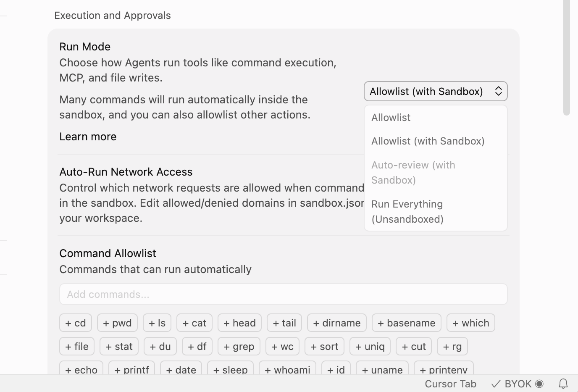
Task: Add the rg command chip
Action: pos(452,346)
